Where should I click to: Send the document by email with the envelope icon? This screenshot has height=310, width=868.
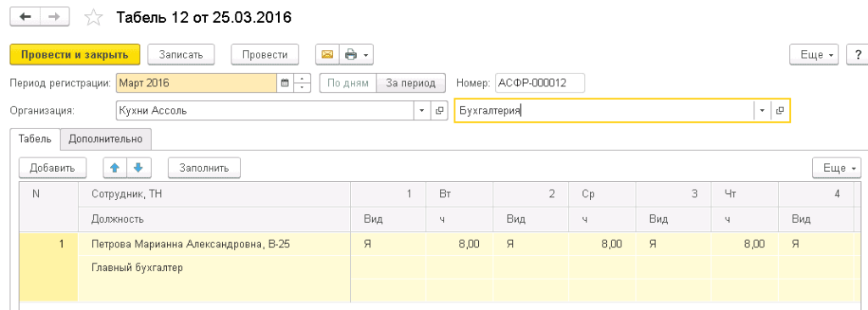tap(328, 55)
